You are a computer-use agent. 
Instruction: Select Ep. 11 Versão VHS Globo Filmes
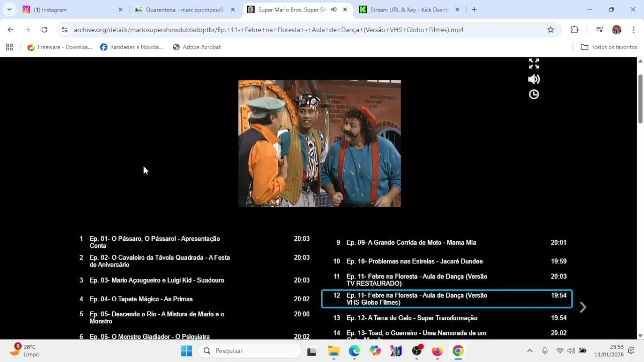(x=447, y=299)
